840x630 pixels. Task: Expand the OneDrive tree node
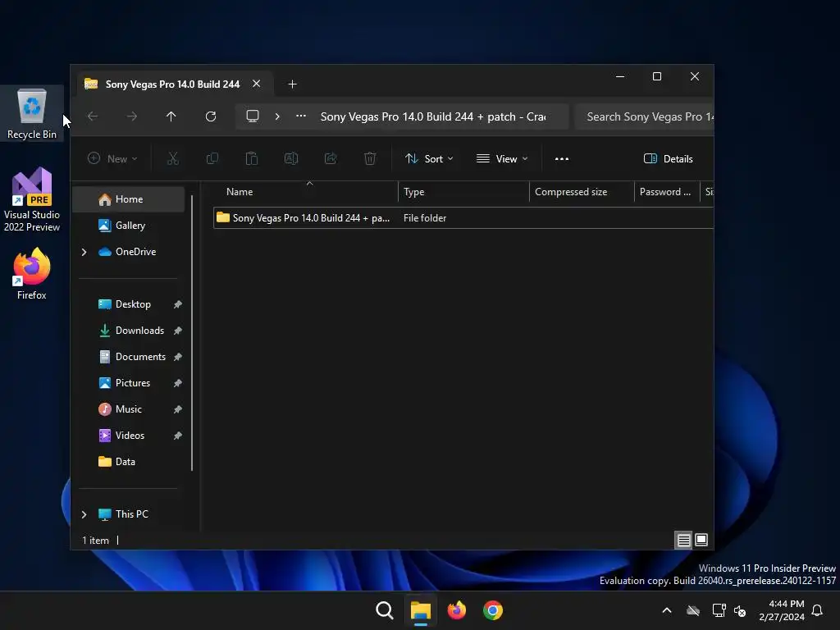[84, 252]
